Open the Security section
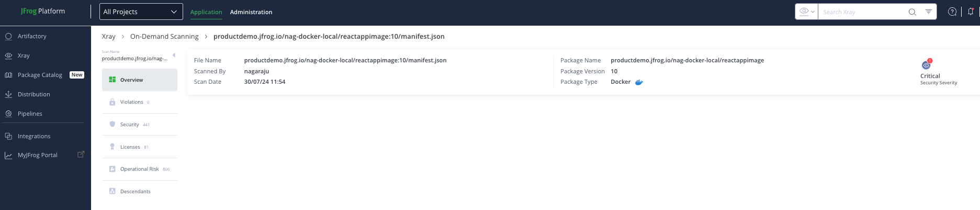Viewport: 980px width, 210px height. tap(140, 125)
